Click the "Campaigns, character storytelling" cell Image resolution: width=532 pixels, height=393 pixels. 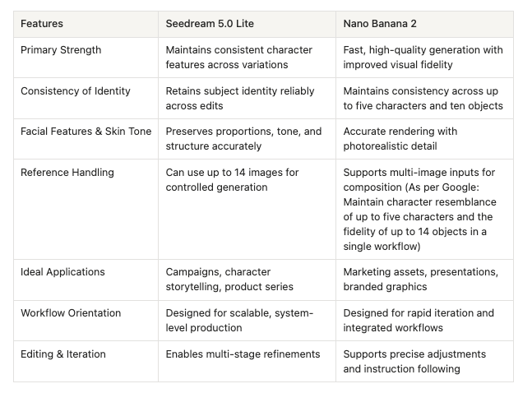pos(229,279)
